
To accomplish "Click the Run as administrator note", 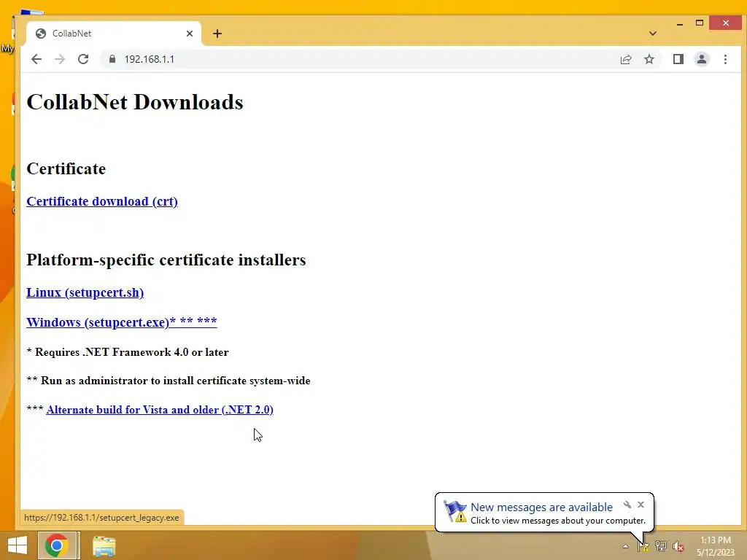I will [169, 381].
